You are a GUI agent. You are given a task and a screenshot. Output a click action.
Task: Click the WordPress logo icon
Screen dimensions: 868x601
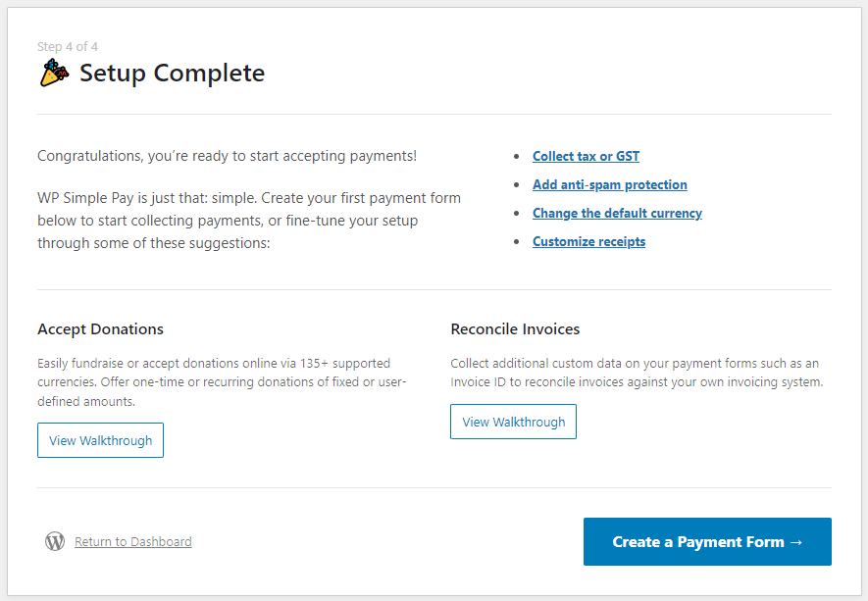pyautogui.click(x=55, y=541)
